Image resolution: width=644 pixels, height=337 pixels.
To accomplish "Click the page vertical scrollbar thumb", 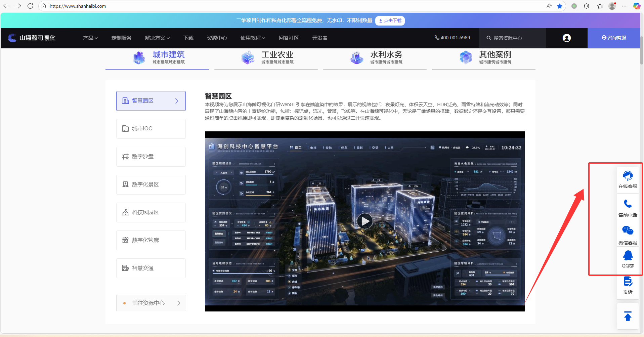I will [x=642, y=50].
